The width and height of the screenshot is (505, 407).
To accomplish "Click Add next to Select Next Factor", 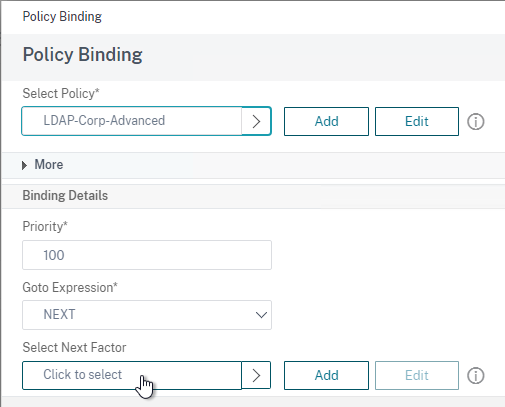I will click(326, 375).
